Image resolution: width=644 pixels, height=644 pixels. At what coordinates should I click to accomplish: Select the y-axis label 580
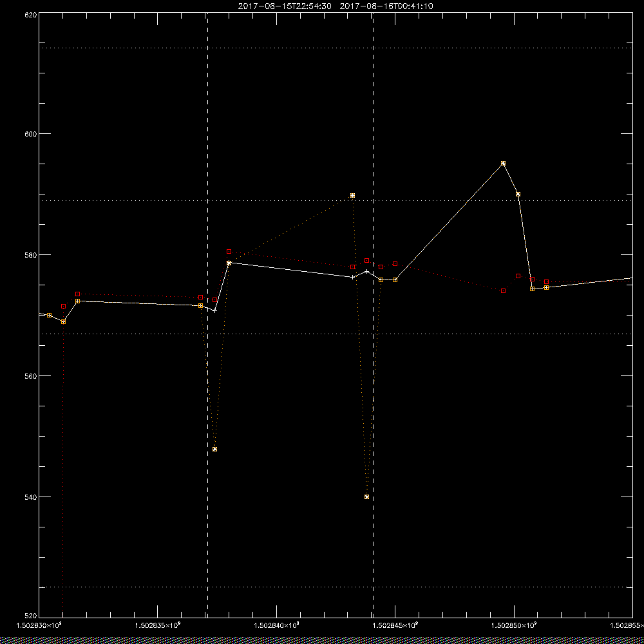point(31,254)
